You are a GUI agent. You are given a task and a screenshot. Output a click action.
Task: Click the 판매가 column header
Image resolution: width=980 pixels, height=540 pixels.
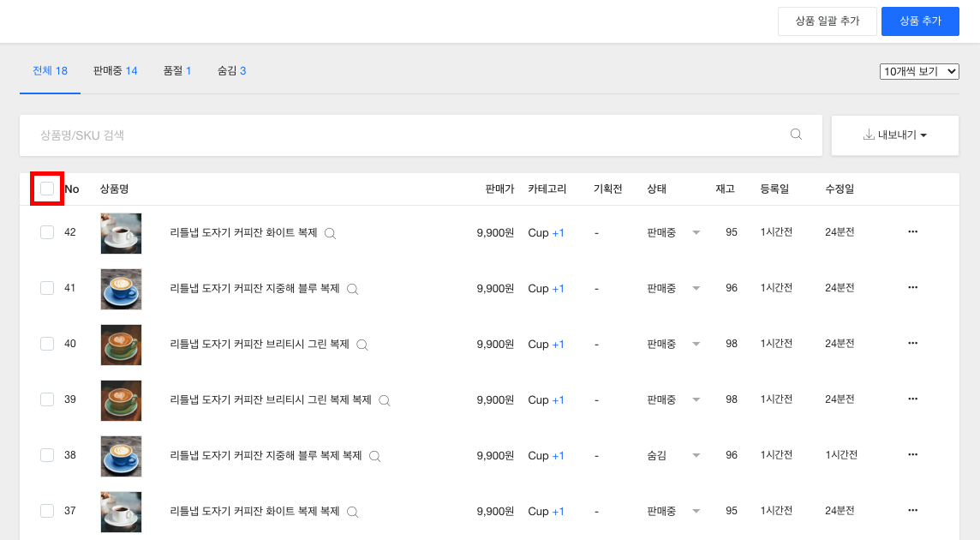pyautogui.click(x=499, y=189)
